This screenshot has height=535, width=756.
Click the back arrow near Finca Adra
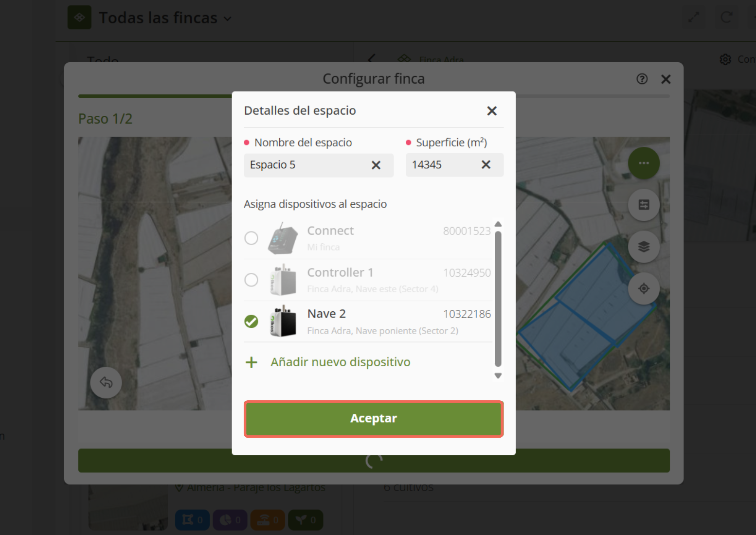coord(371,59)
